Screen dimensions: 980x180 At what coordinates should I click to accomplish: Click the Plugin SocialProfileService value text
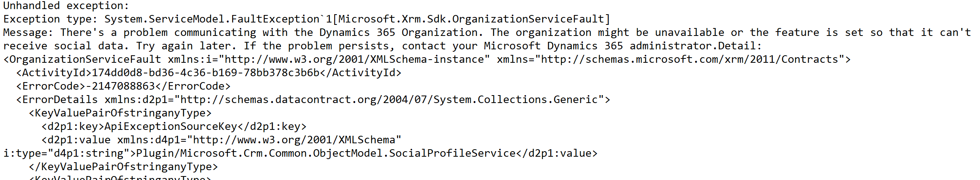coord(325,153)
